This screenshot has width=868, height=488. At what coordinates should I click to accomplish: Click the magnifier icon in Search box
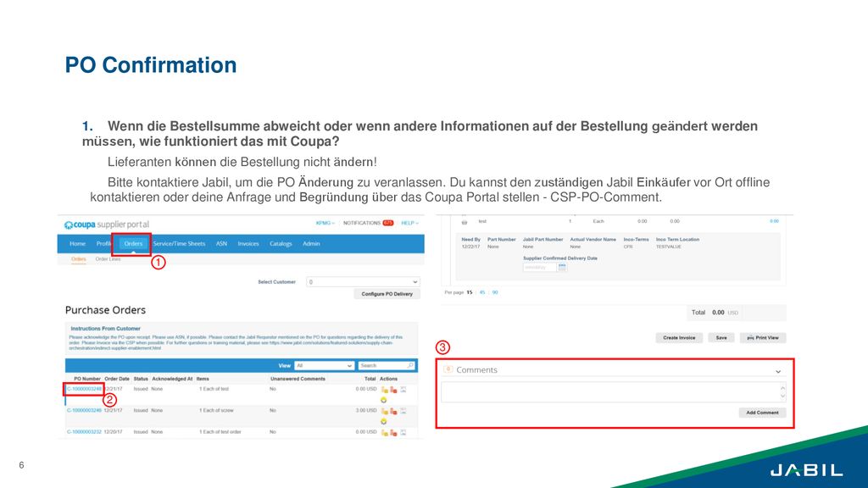tap(410, 366)
